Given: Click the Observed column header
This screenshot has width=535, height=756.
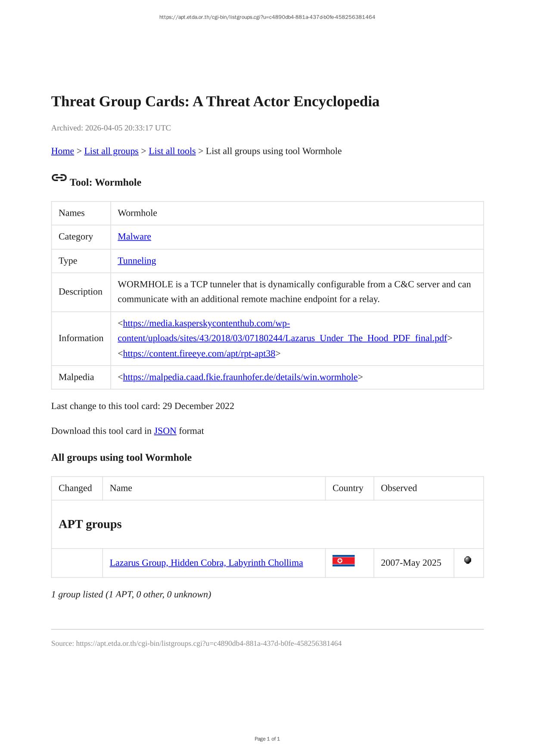Looking at the screenshot, I should pos(398,488).
